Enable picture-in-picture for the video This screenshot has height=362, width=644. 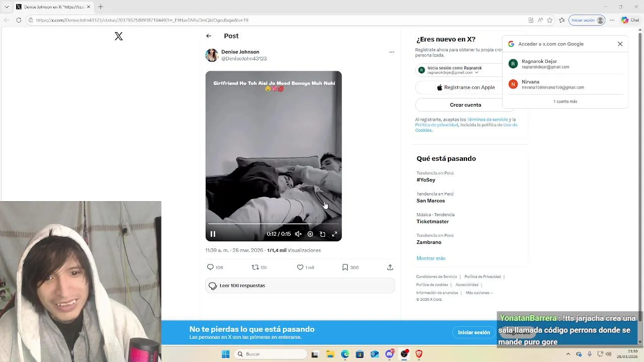(323, 234)
